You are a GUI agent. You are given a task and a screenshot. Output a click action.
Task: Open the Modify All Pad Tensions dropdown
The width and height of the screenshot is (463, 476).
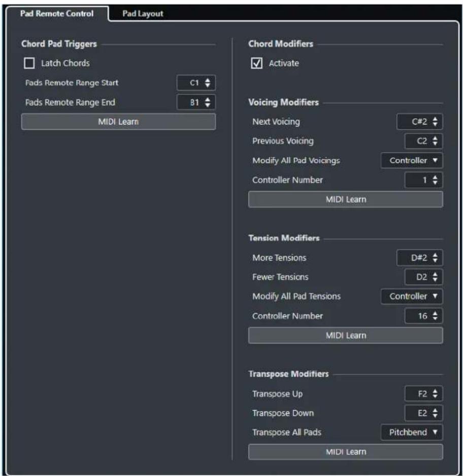[412, 296]
